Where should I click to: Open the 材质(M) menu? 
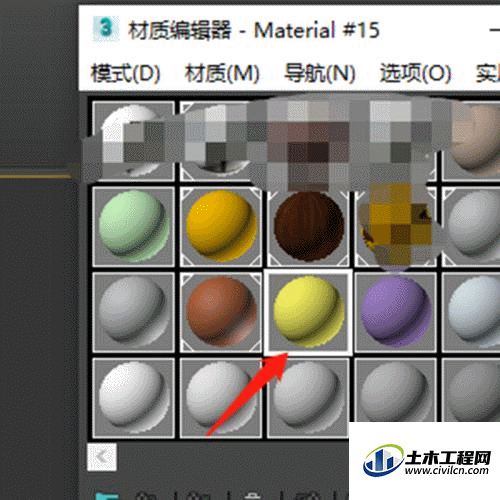222,73
